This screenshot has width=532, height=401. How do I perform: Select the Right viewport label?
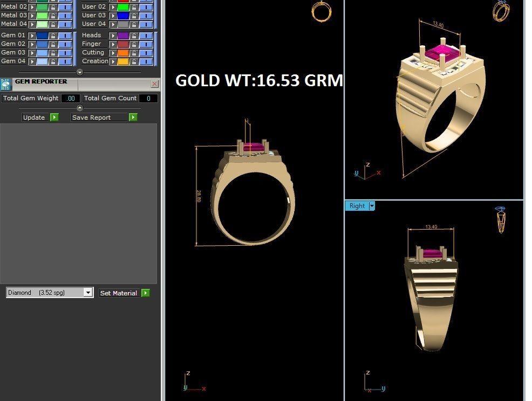[x=357, y=206]
